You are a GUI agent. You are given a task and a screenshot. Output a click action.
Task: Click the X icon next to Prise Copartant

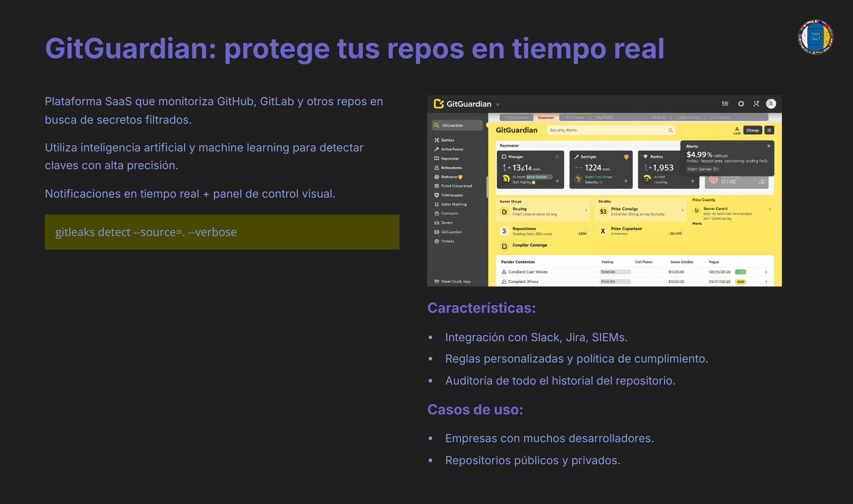tap(603, 231)
